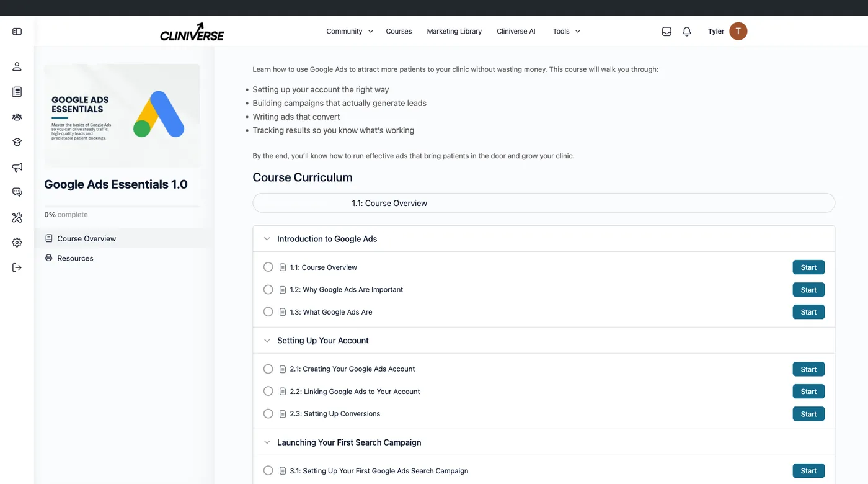The image size is (868, 484).
Task: Open the members group icon in sidebar
Action: (17, 117)
